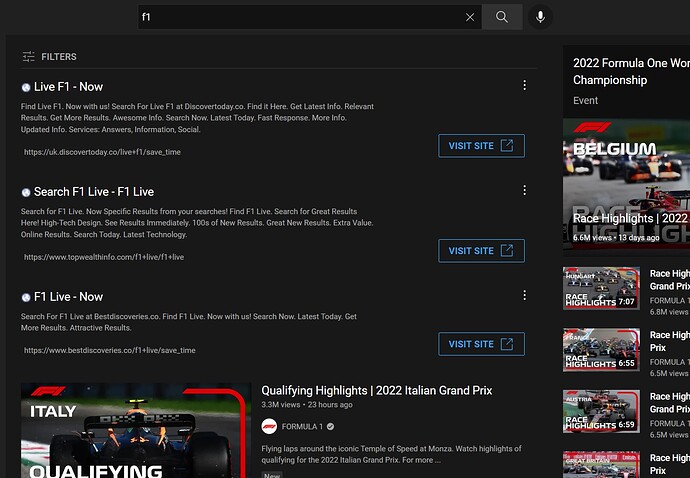
Task: Open more options for Live F1 - Now ad
Action: [x=525, y=85]
